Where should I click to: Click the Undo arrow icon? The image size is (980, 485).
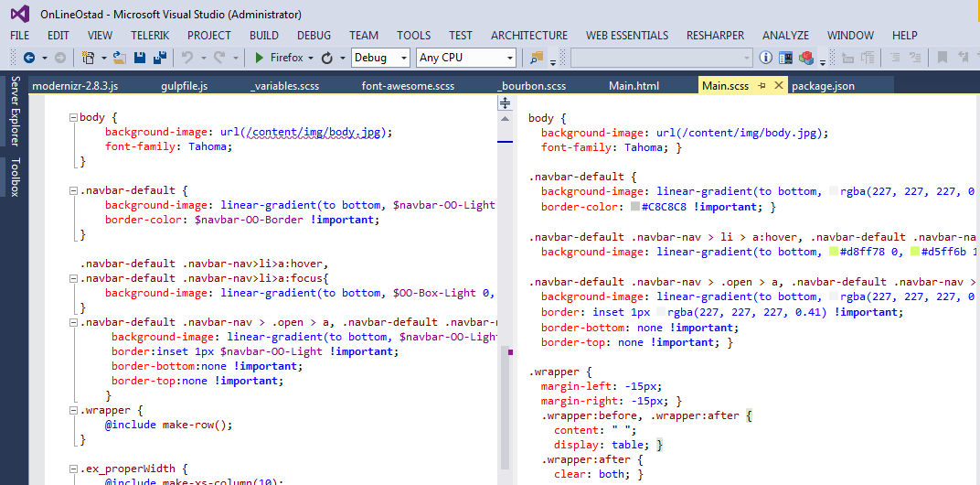(187, 58)
